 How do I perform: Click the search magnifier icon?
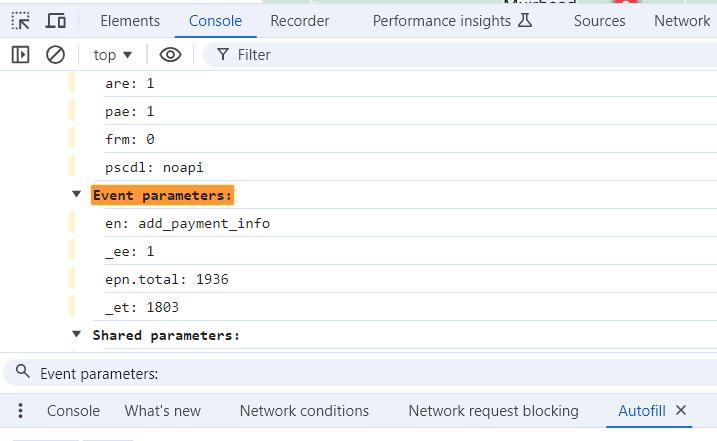22,371
